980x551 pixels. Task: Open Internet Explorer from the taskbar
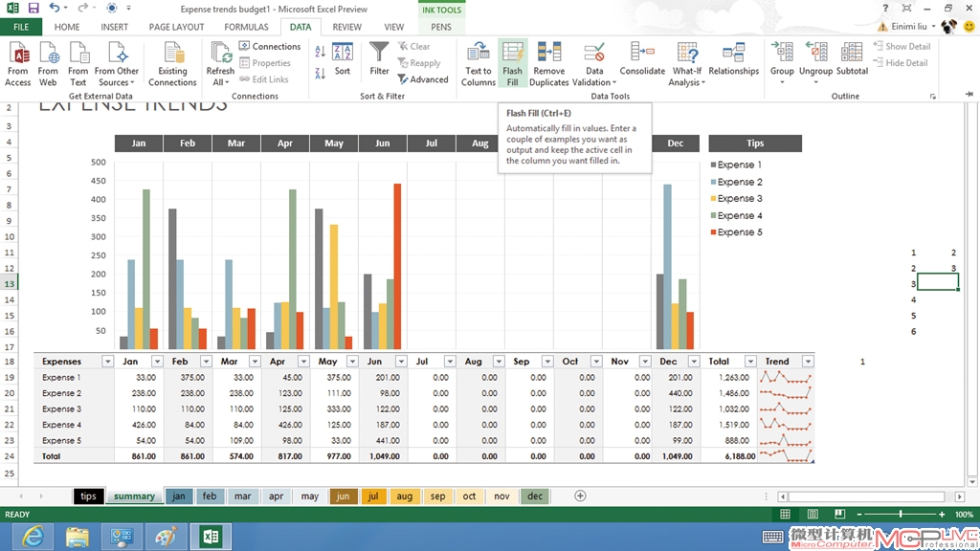32,537
